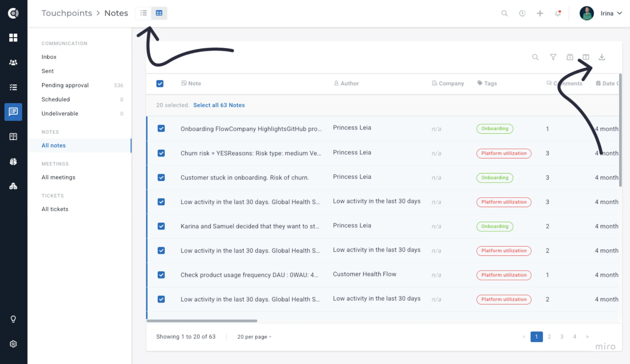The width and height of the screenshot is (630, 364).
Task: Toggle the select-all header checkbox
Action: (160, 84)
